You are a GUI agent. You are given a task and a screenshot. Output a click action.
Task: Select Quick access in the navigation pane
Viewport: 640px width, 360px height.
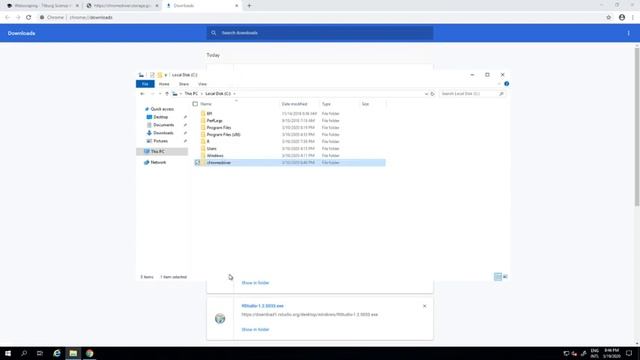point(162,109)
